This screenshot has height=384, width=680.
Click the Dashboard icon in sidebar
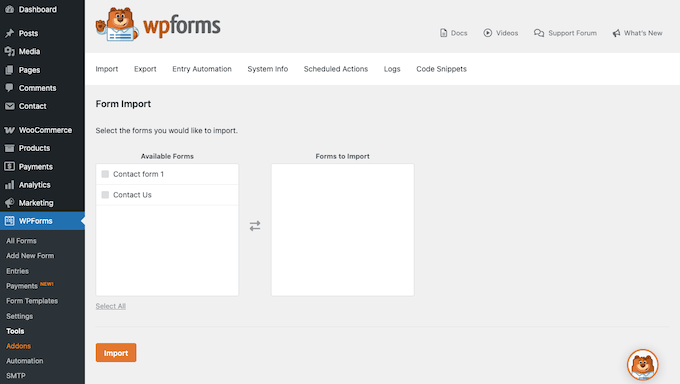coord(10,9)
